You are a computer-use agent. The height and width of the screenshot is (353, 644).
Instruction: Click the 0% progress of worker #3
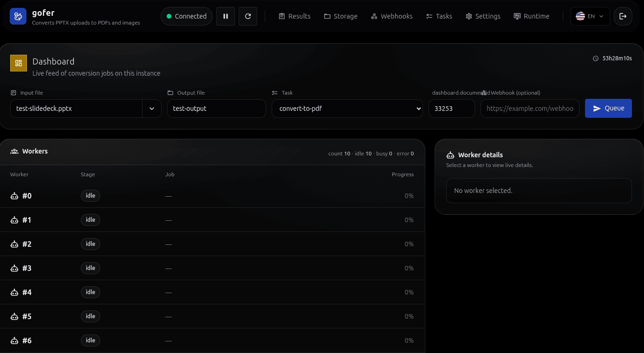409,268
